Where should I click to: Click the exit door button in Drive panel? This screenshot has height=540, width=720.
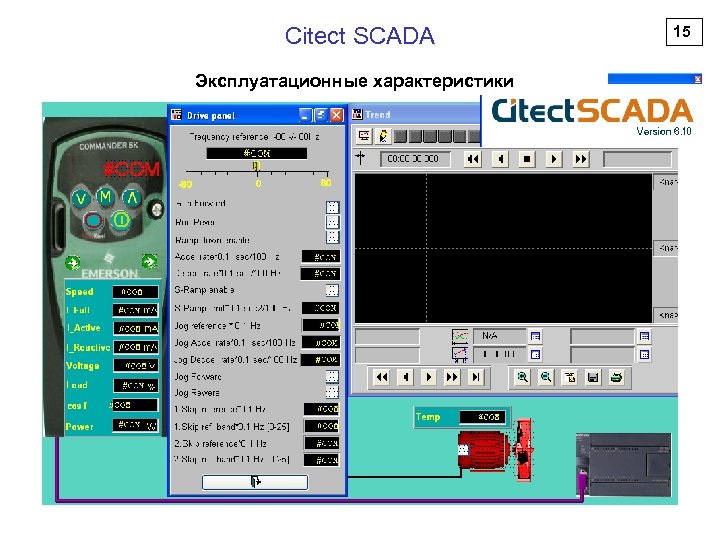click(x=255, y=482)
